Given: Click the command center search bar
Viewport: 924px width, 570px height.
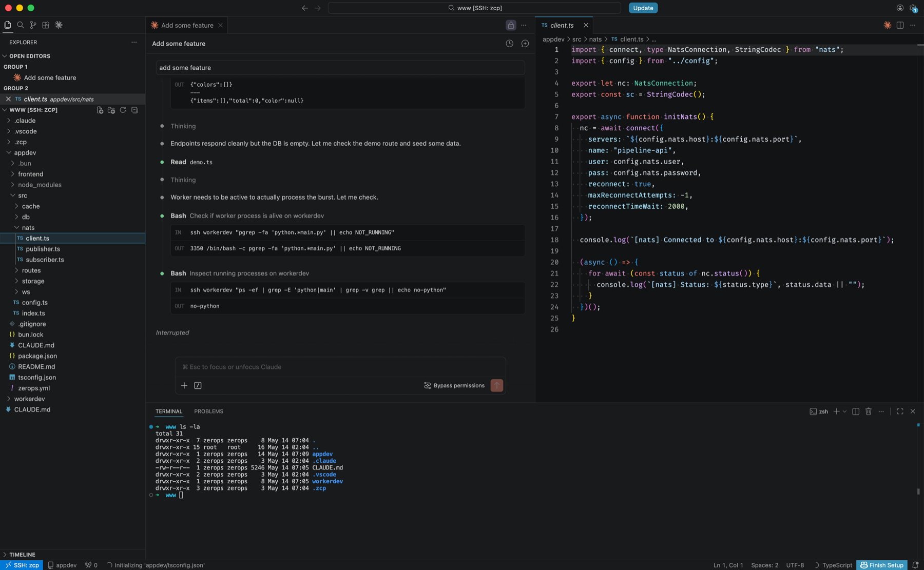Looking at the screenshot, I should click(474, 8).
